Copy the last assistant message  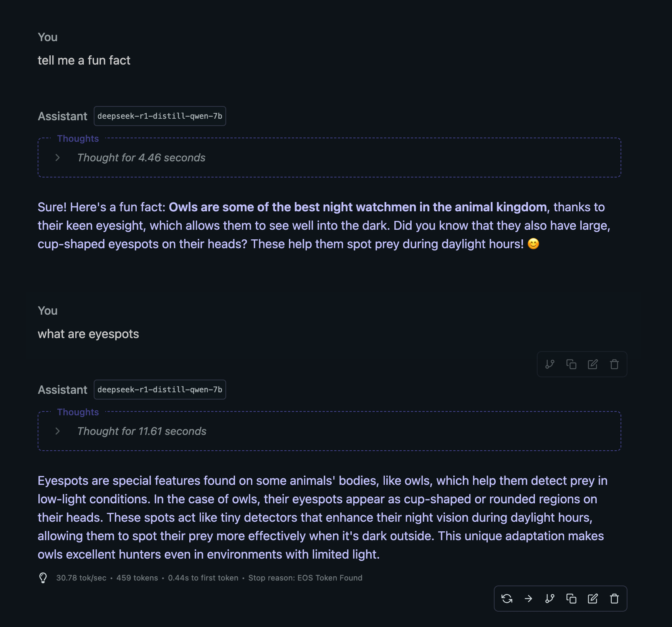pos(571,599)
